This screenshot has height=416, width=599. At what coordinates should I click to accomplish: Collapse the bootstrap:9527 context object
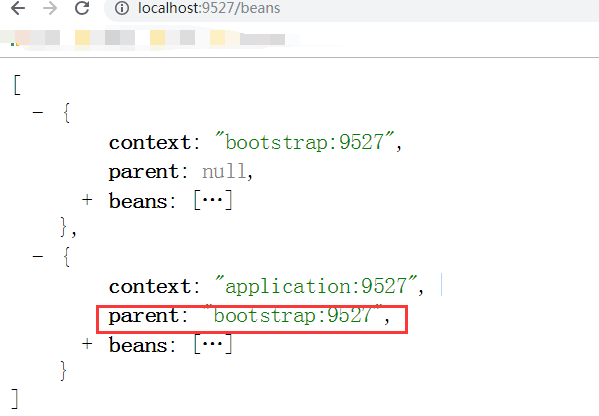coord(38,112)
